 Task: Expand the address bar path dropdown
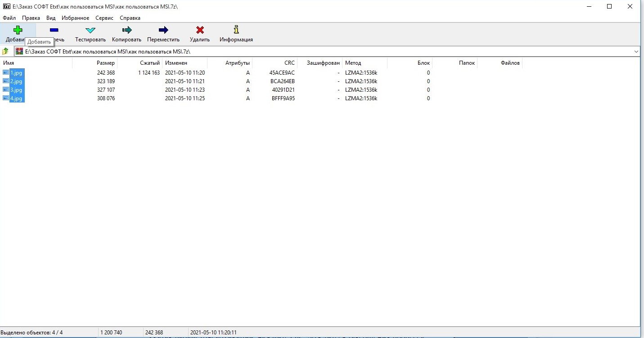636,52
